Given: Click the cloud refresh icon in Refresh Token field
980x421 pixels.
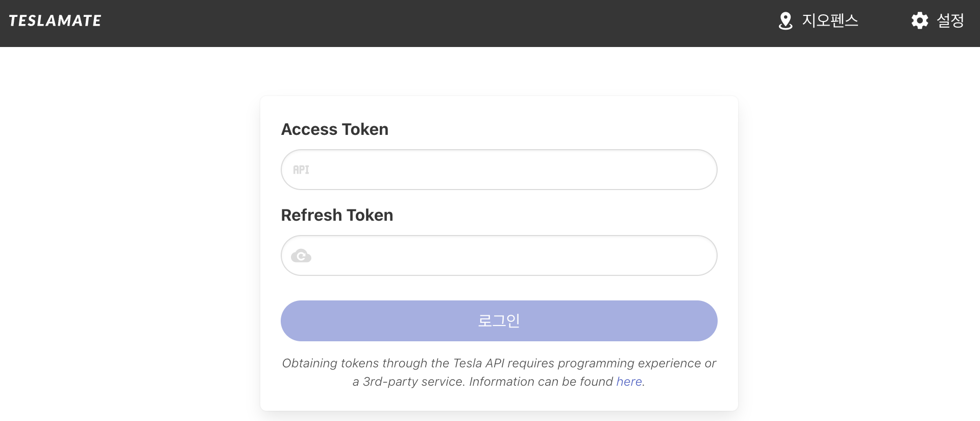Looking at the screenshot, I should tap(301, 255).
